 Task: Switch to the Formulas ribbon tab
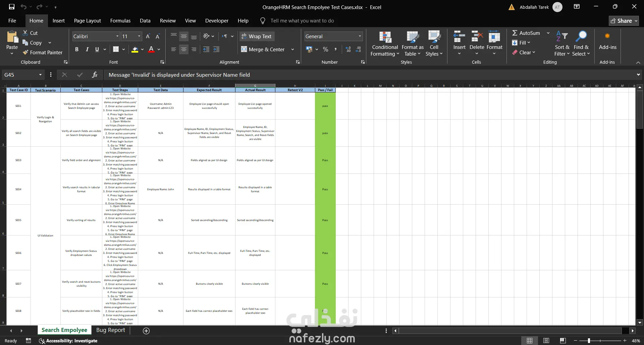(x=120, y=20)
